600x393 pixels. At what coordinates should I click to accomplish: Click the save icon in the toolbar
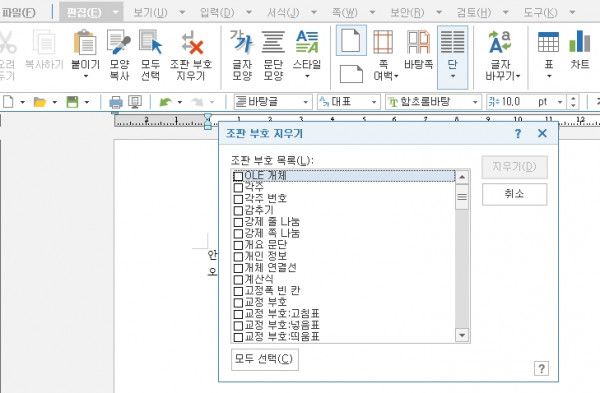(x=72, y=102)
